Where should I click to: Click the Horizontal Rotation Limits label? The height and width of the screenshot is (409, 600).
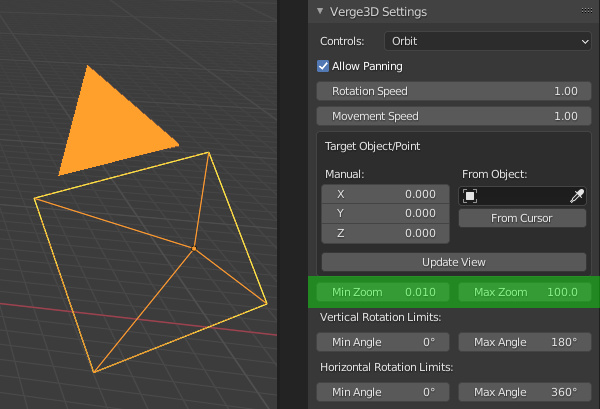pyautogui.click(x=386, y=367)
